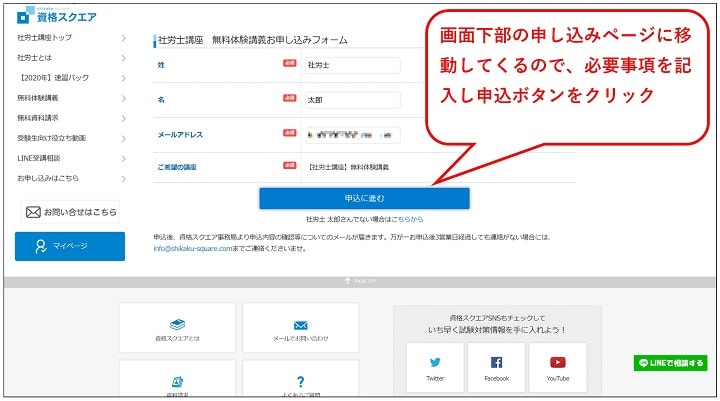The width and height of the screenshot is (720, 401).
Task: Focus the 姓 input field
Action: tap(353, 65)
